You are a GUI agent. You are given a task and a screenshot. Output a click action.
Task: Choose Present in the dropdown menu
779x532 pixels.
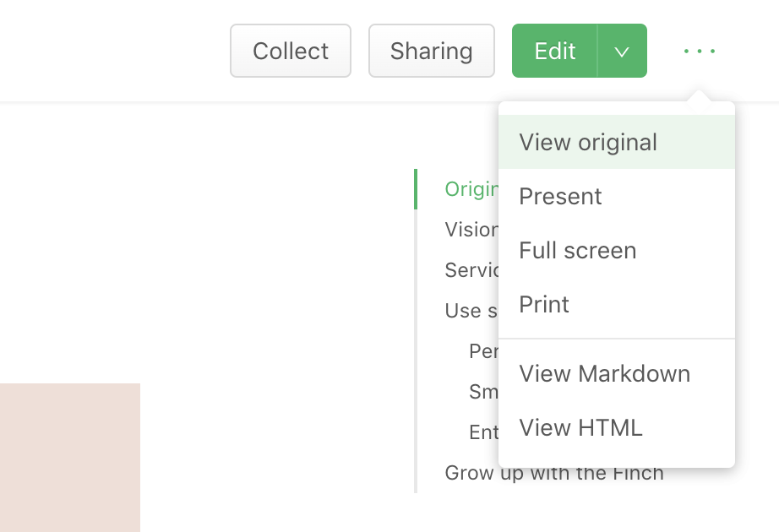561,196
